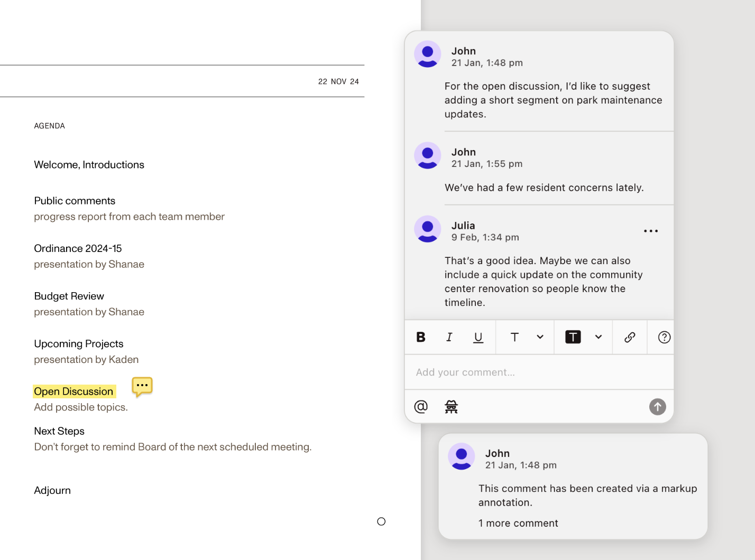This screenshot has width=755, height=560.
Task: Select the highlighted Open Discussion text
Action: coord(74,391)
